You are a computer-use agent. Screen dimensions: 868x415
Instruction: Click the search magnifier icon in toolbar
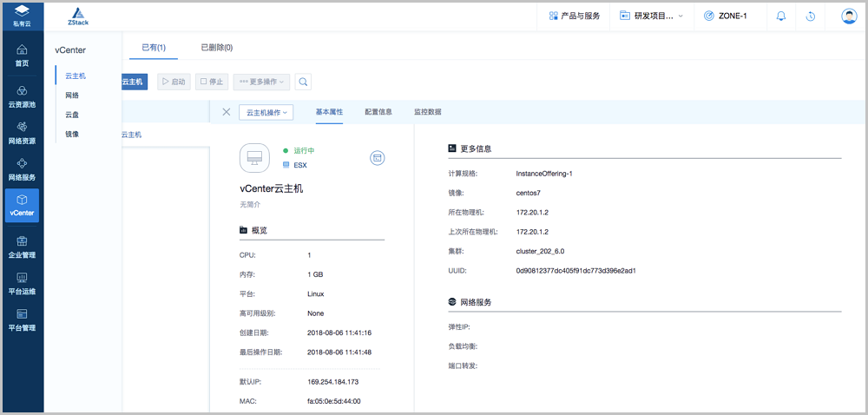[303, 82]
